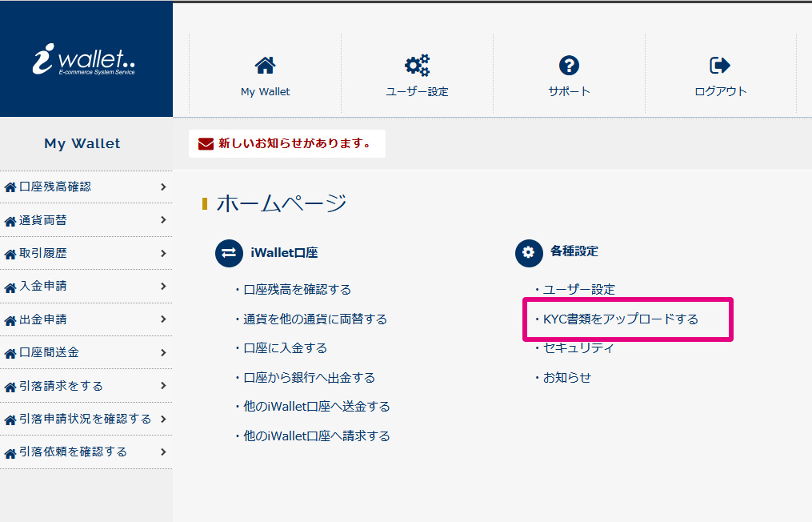Image resolution: width=812 pixels, height=522 pixels.
Task: Open 口座から銀行へ出金する link
Action: 309,377
